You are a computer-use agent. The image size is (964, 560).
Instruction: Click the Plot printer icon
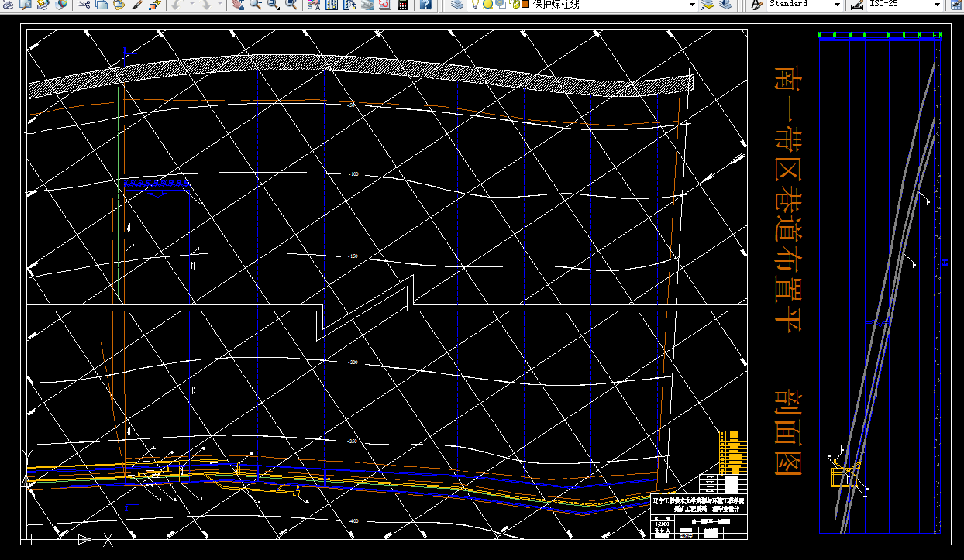click(6, 4)
